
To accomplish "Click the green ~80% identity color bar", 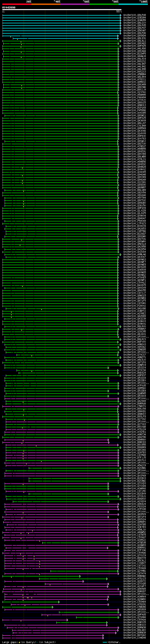I will [104, 4].
